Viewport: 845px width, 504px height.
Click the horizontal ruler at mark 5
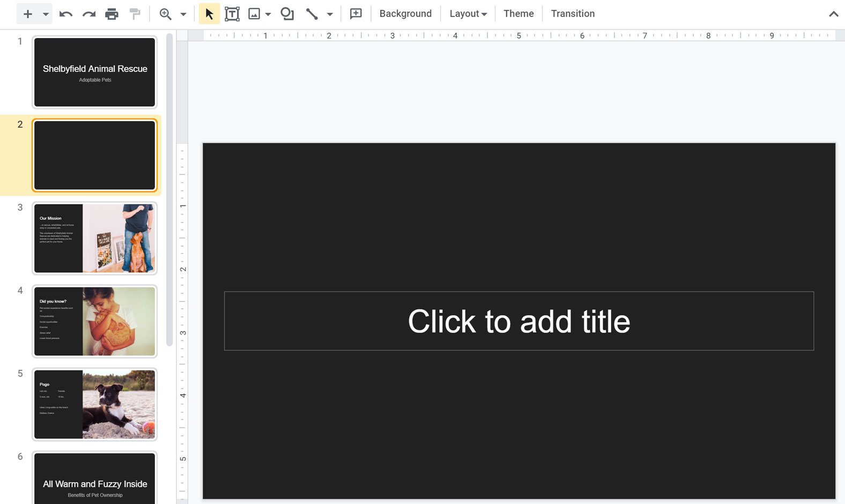coord(518,36)
